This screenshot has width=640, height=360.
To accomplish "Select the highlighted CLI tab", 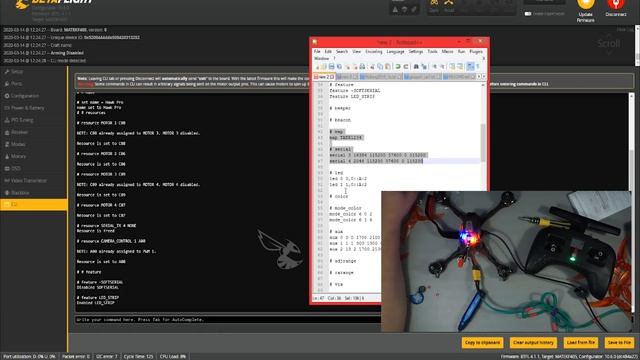I will tap(33, 204).
